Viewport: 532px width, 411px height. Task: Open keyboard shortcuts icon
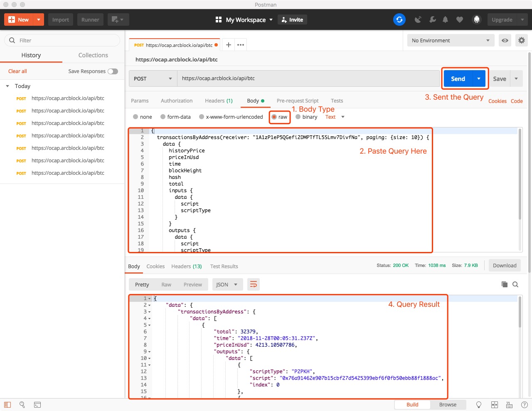[509, 405]
